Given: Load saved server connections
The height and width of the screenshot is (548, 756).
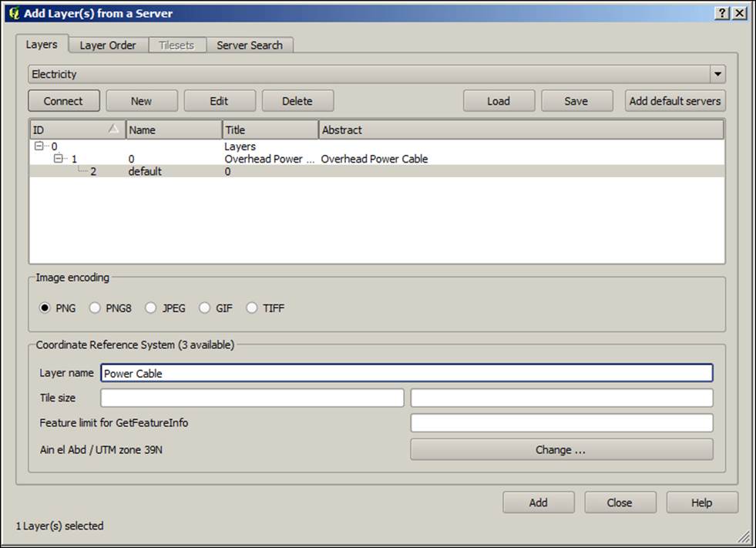Looking at the screenshot, I should 498,100.
